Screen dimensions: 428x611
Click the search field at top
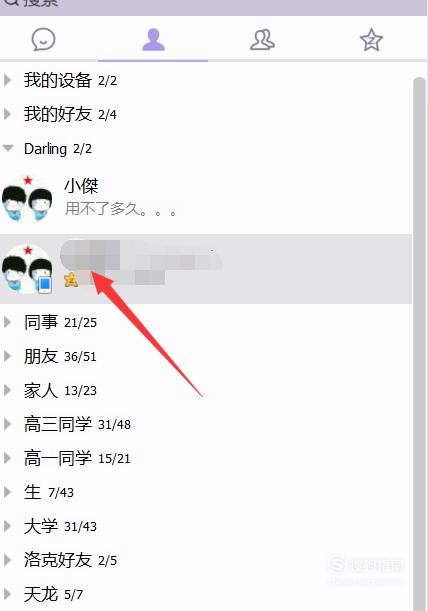(213, 5)
